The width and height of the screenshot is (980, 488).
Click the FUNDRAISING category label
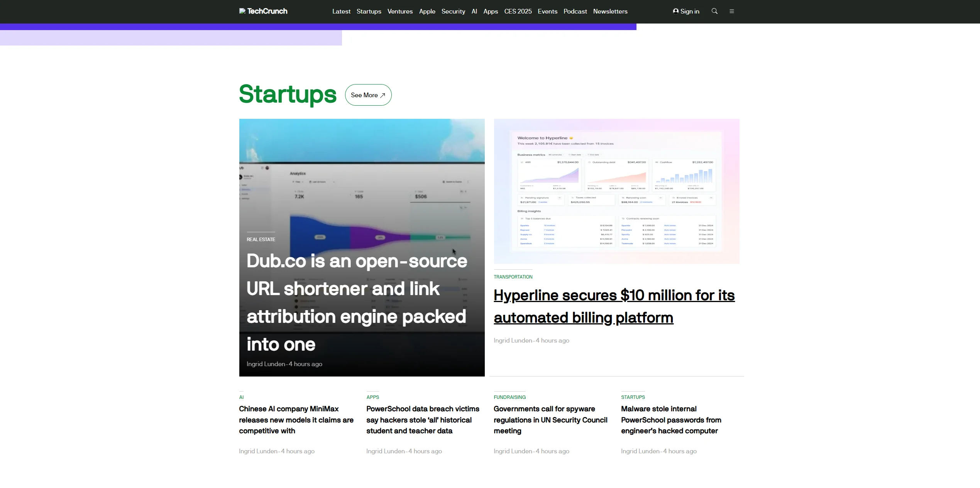click(x=509, y=397)
